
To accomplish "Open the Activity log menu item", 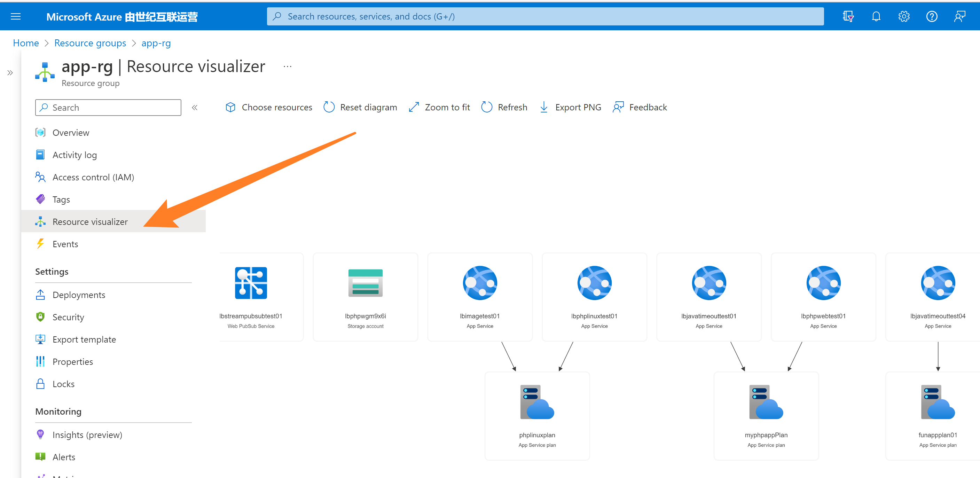I will coord(75,155).
